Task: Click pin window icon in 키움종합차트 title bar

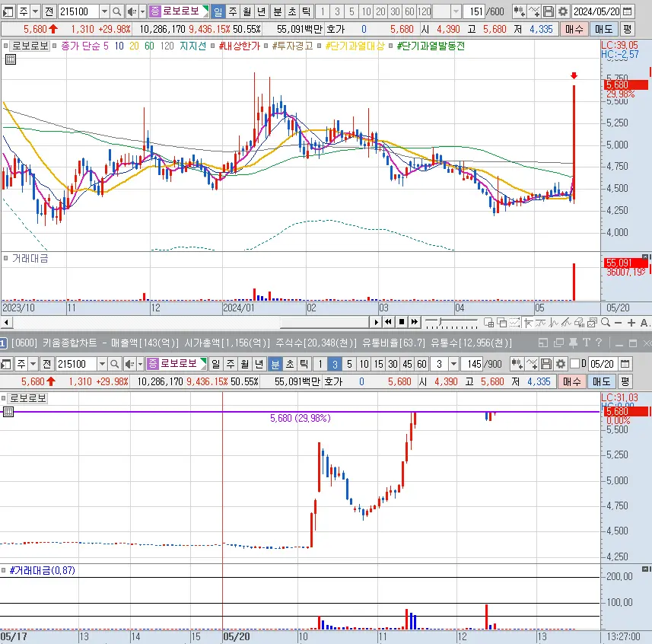Action: [573, 343]
